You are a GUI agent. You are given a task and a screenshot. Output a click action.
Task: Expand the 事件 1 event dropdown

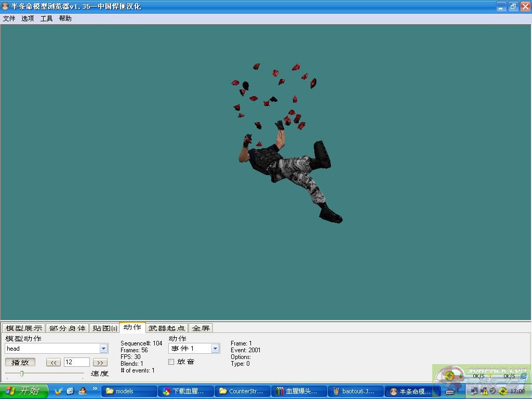tap(215, 349)
